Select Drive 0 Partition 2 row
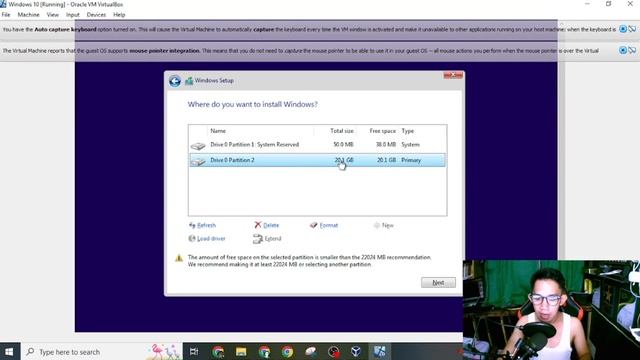Image resolution: width=640 pixels, height=360 pixels. [317, 160]
